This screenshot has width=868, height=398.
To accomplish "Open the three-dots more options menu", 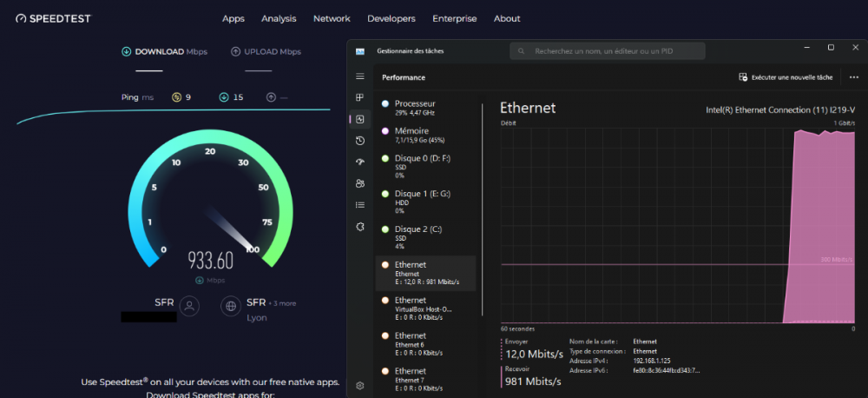I will point(853,77).
